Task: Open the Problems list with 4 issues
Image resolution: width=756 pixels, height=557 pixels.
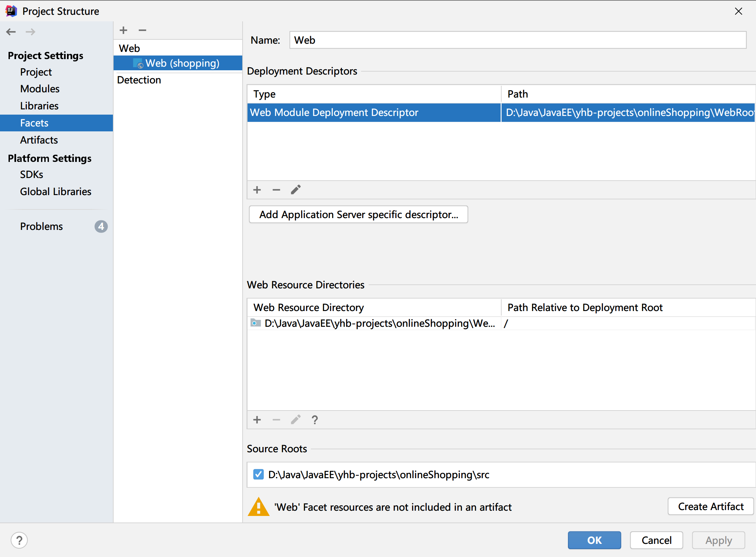Action: click(x=41, y=226)
